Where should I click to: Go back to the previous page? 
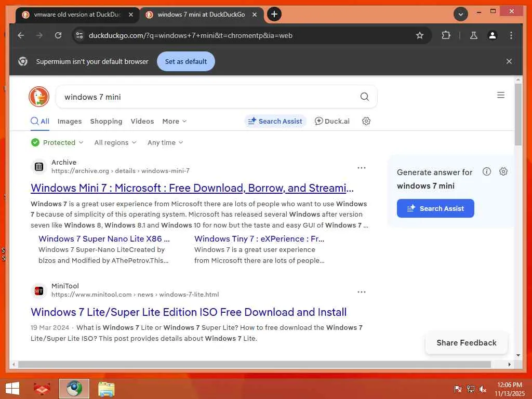point(21,35)
